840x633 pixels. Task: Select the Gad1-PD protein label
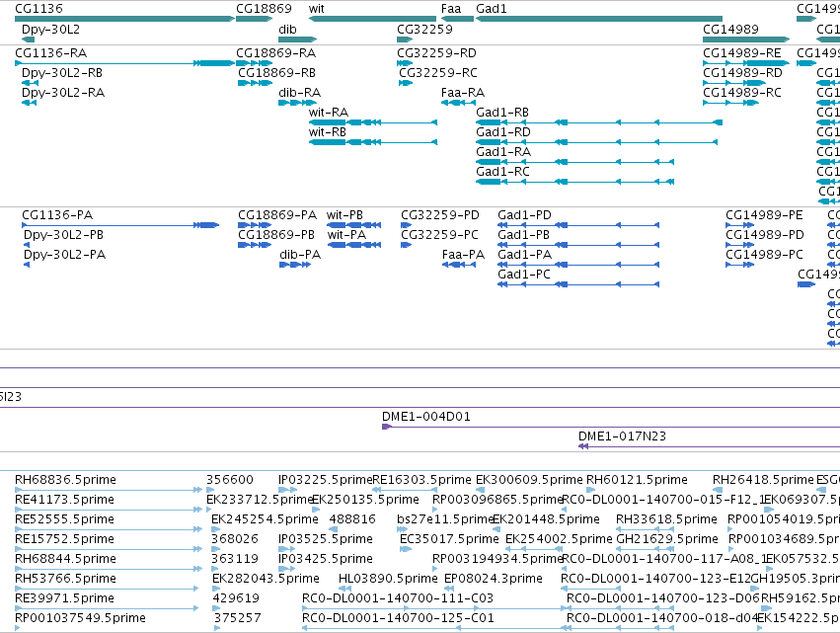click(x=524, y=215)
